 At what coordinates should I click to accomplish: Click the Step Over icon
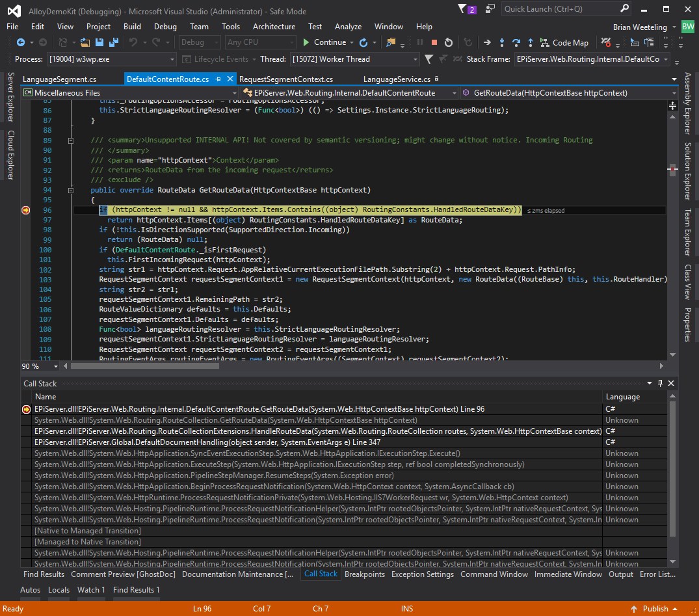[516, 42]
